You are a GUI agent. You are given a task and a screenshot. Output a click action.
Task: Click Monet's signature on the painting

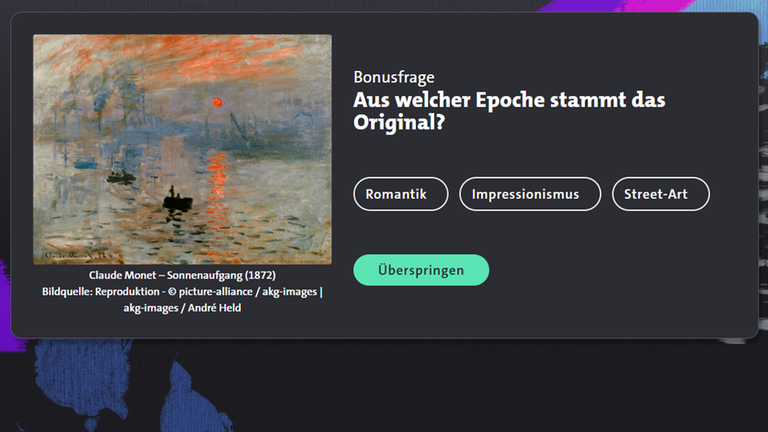[77, 255]
